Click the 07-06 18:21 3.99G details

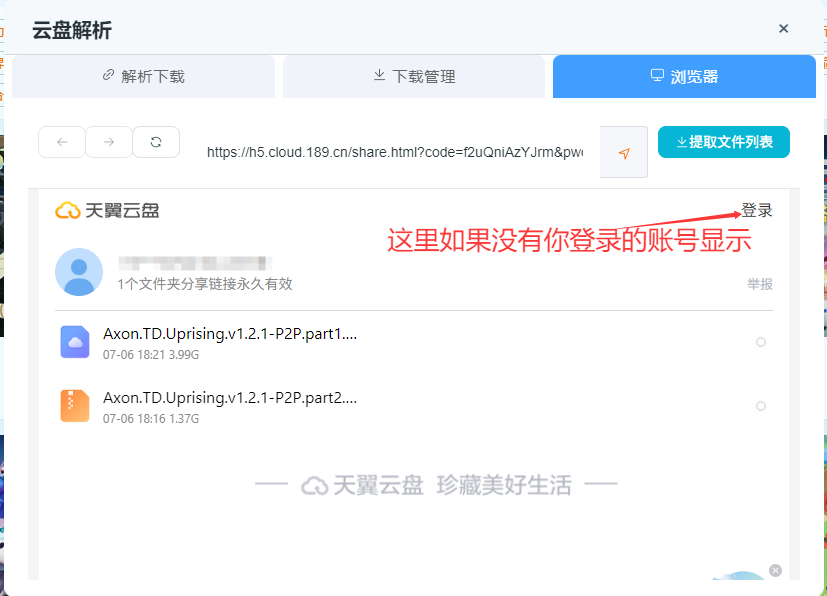[151, 355]
